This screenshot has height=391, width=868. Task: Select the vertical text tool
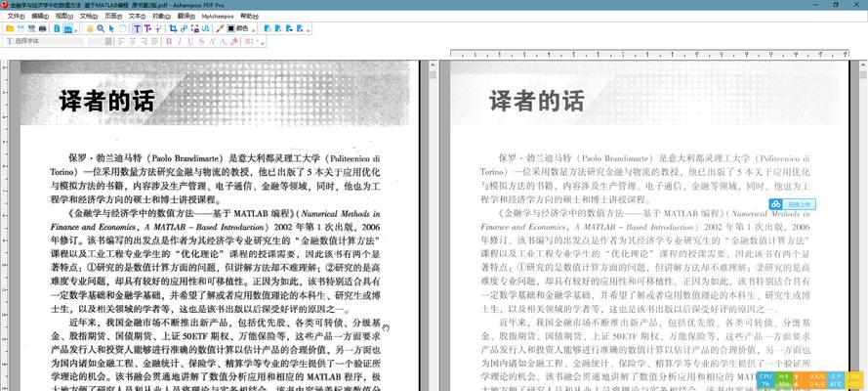pos(158,28)
